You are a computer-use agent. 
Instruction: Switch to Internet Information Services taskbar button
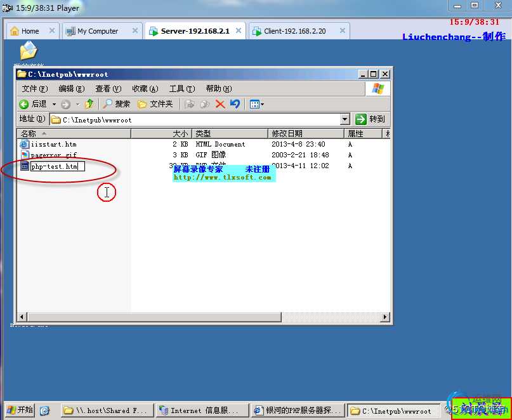pos(202,410)
